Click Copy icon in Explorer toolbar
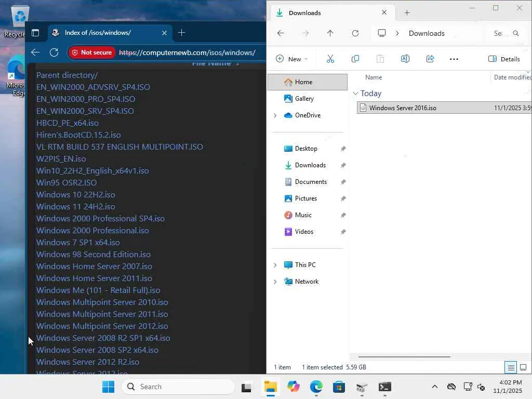The image size is (532, 399). click(355, 59)
